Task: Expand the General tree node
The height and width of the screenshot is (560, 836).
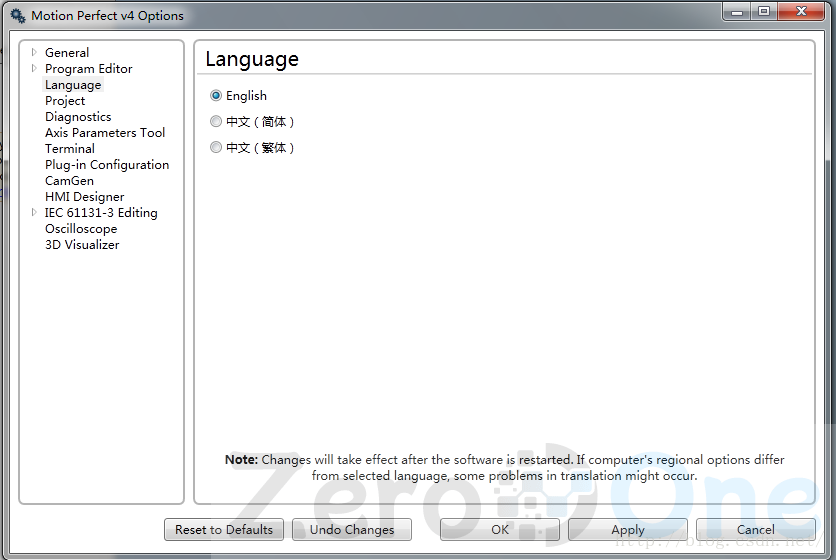Action: click(x=34, y=52)
